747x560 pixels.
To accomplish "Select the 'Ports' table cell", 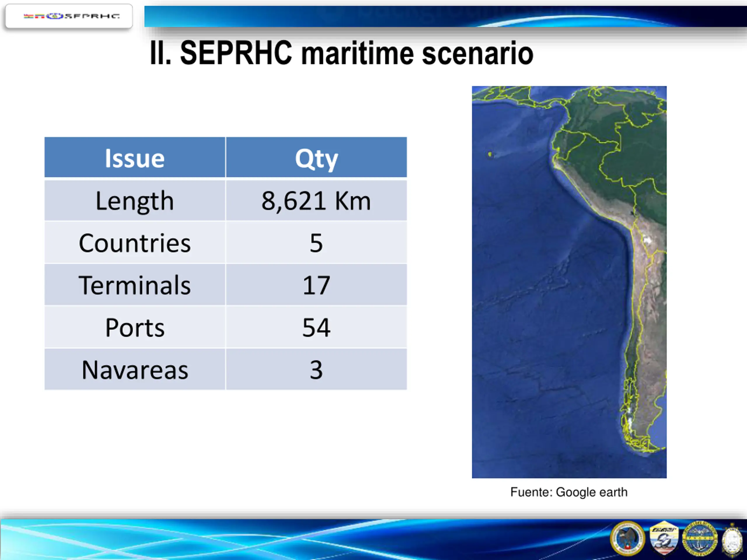I will coord(135,327).
